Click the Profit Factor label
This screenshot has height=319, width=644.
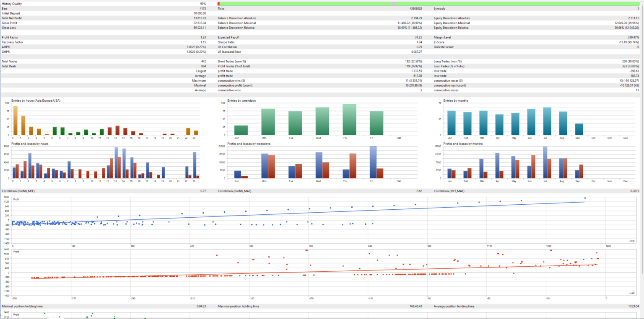(9, 37)
